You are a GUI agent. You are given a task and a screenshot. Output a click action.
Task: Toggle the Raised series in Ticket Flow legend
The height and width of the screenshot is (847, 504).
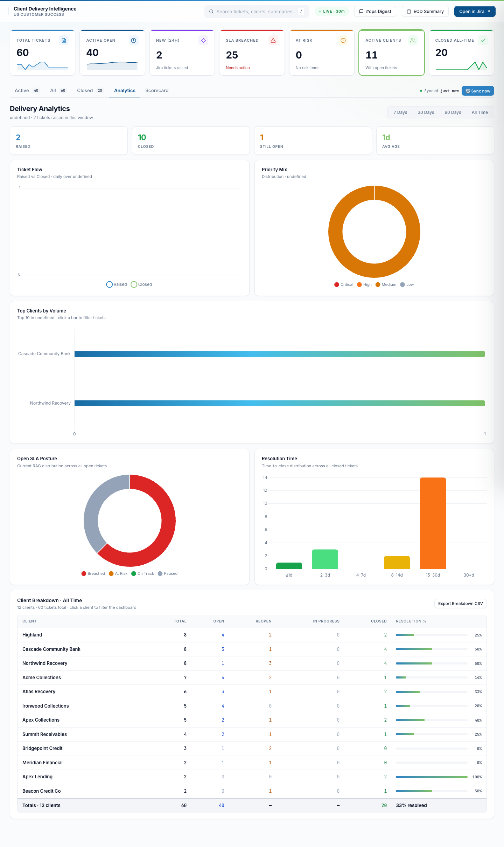pos(117,284)
